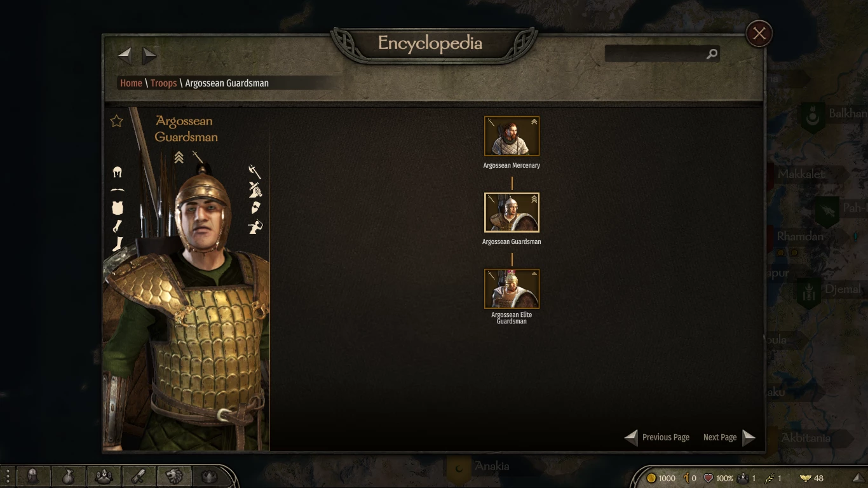
Task: Select the body armor equipment icon
Action: [x=117, y=208]
